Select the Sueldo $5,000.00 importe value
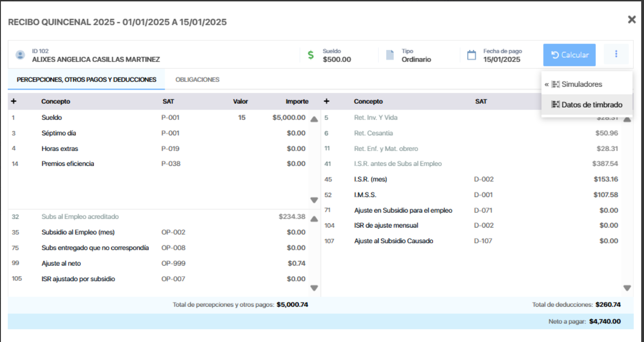644x342 pixels. (289, 118)
